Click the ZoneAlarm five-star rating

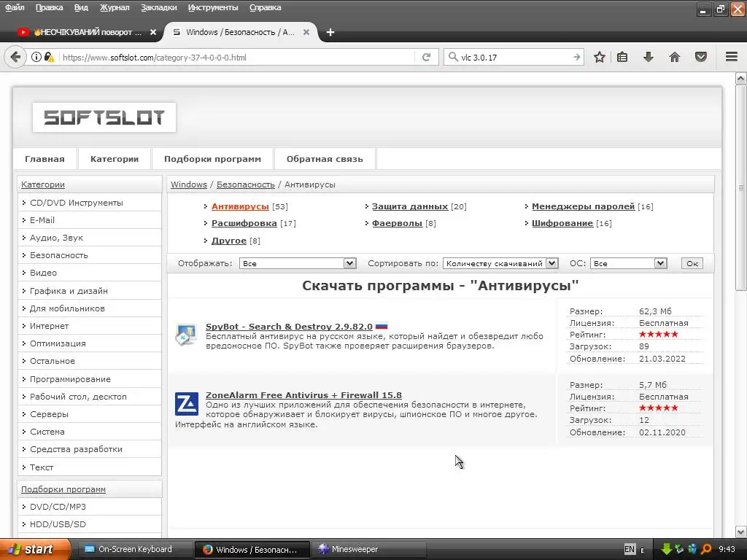click(659, 408)
